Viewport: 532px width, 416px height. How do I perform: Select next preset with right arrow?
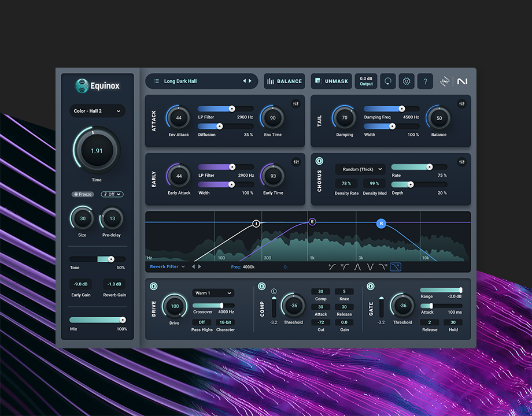pyautogui.click(x=250, y=81)
